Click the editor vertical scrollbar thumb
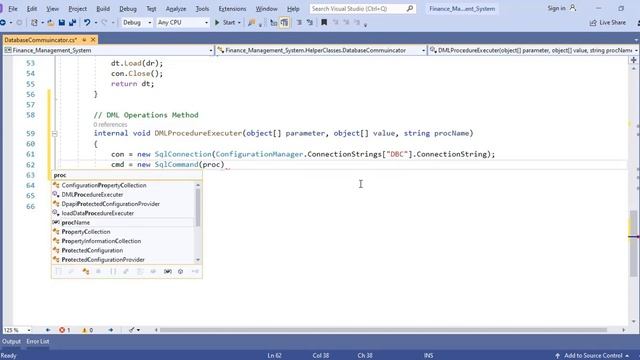Viewport: 640px width, 360px height. [x=633, y=243]
